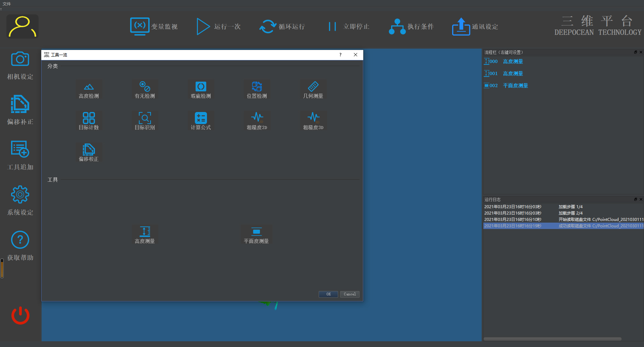
Task: Close the 工具一览 dialog
Action: tap(356, 55)
